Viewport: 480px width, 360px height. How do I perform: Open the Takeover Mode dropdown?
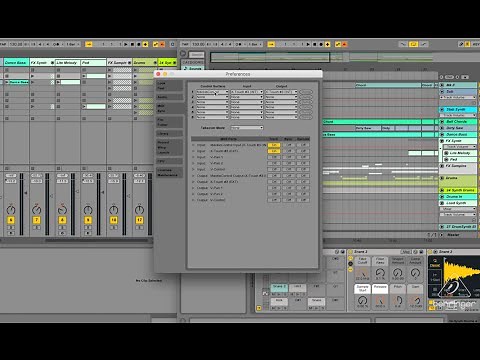(247, 128)
